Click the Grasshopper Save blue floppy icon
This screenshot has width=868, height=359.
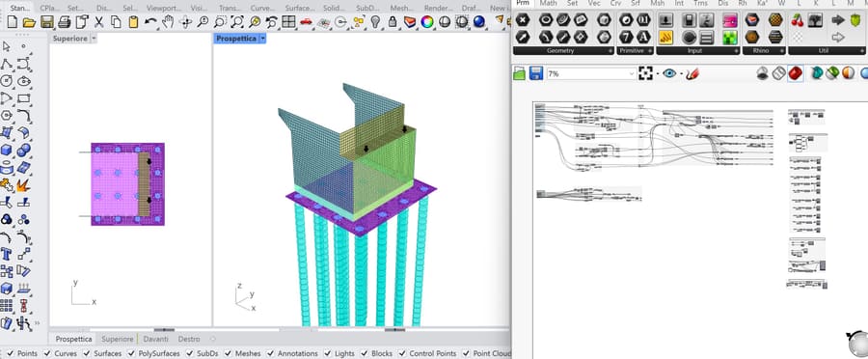click(x=536, y=73)
